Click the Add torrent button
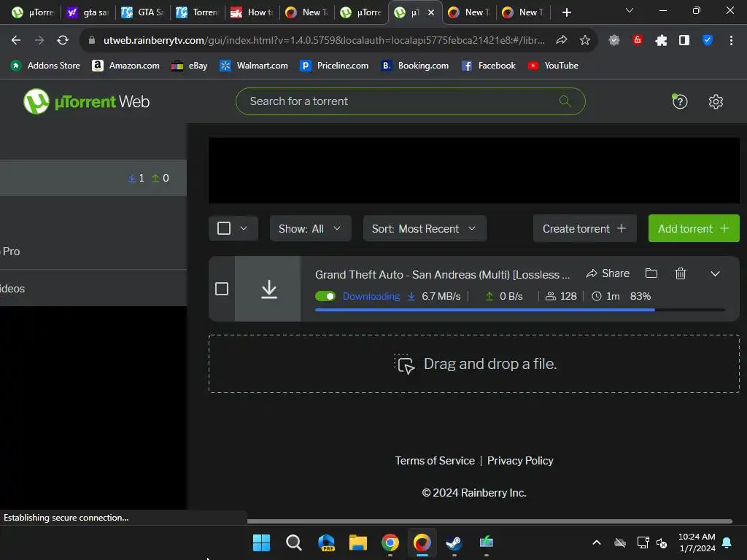The width and height of the screenshot is (747, 560). 694,228
